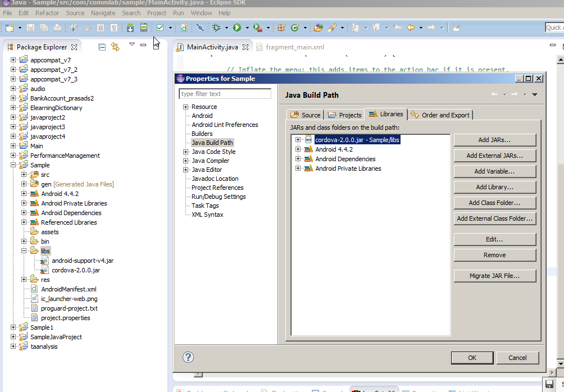Expand Android Private Libraries in build path
The height and width of the screenshot is (392, 564).
tap(298, 168)
